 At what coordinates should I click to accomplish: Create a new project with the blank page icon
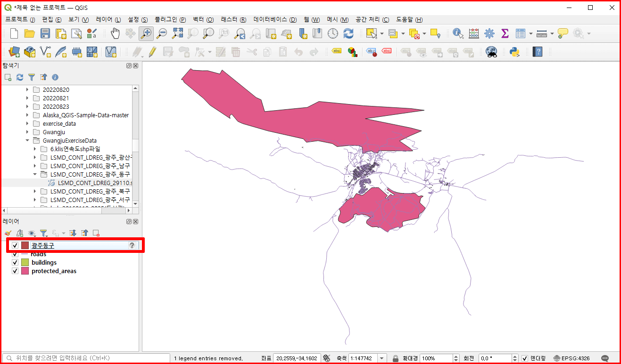(14, 33)
